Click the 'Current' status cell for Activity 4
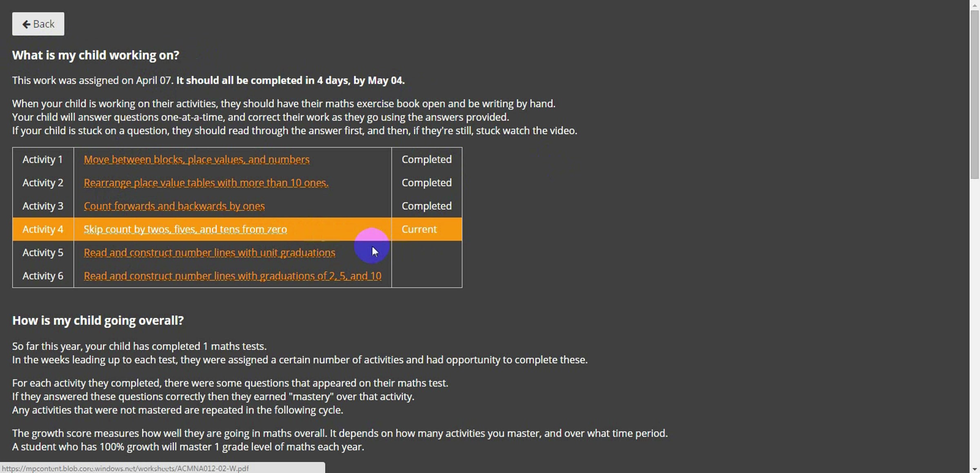 pos(427,229)
